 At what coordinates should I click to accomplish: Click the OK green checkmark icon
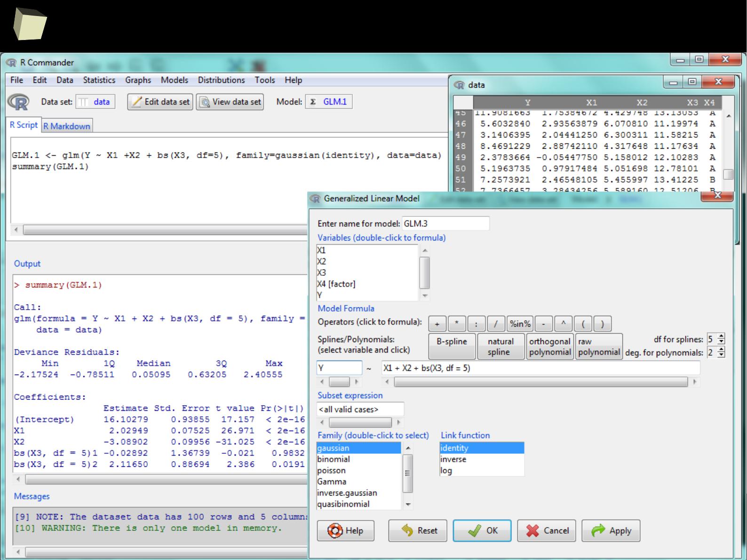475,531
